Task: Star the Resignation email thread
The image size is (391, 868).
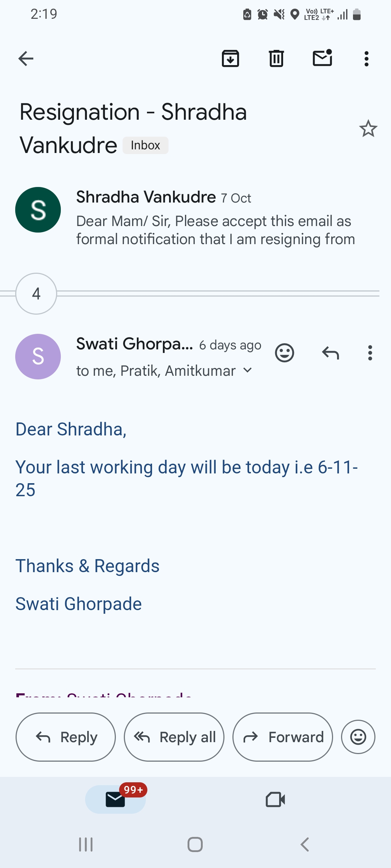Action: point(368,129)
